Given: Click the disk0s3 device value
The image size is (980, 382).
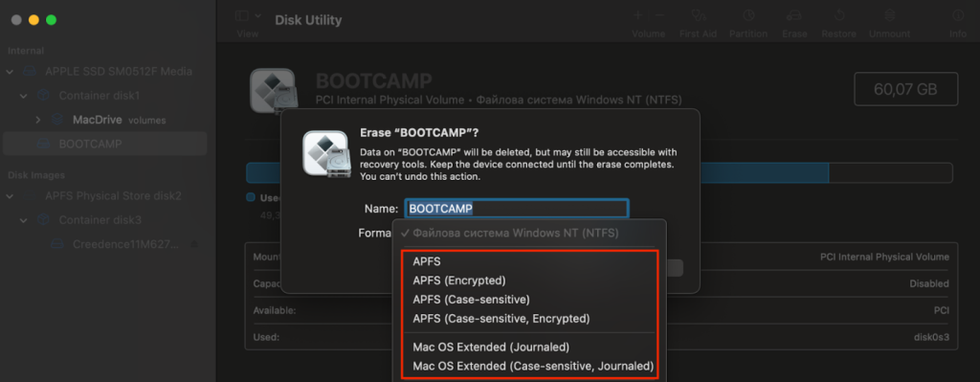Looking at the screenshot, I should (x=931, y=337).
